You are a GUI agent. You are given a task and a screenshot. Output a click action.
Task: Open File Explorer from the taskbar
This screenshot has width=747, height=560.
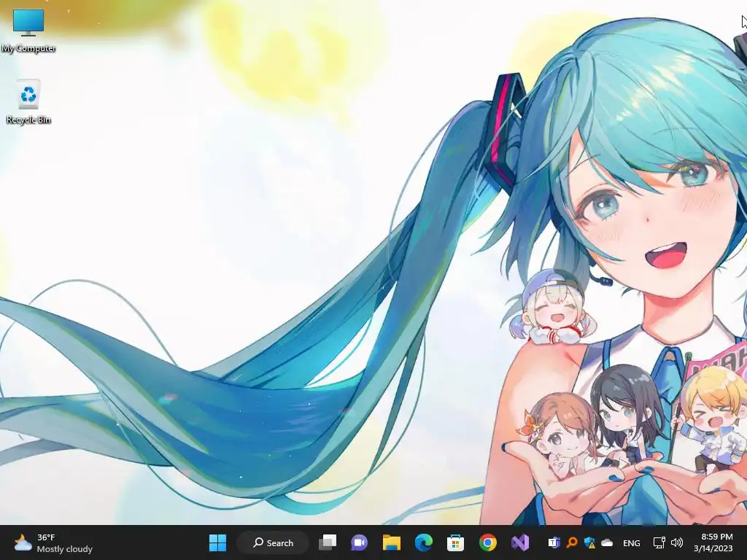[x=392, y=542]
